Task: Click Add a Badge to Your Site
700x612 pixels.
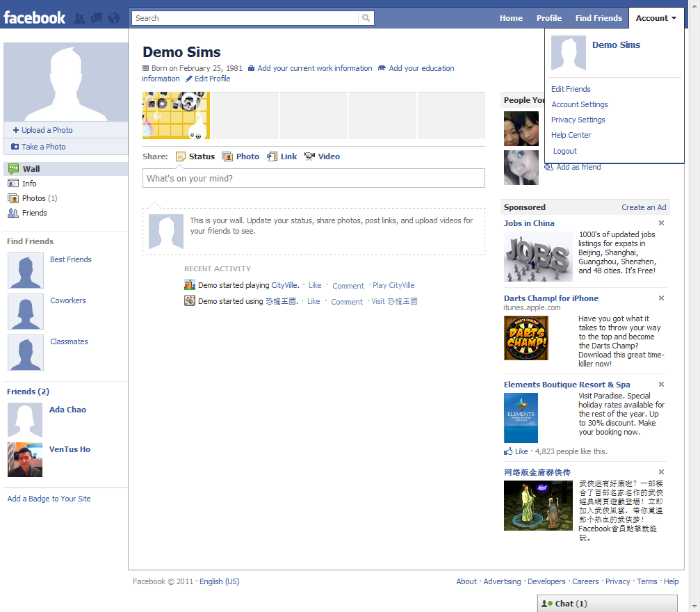Action: pyautogui.click(x=49, y=499)
